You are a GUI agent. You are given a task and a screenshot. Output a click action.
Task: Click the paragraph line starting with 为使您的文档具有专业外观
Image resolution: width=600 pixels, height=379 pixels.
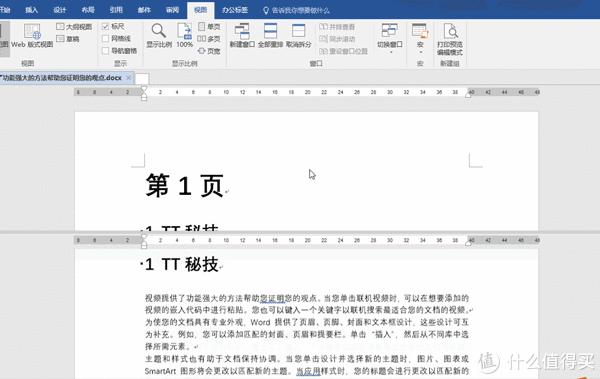(x=307, y=322)
